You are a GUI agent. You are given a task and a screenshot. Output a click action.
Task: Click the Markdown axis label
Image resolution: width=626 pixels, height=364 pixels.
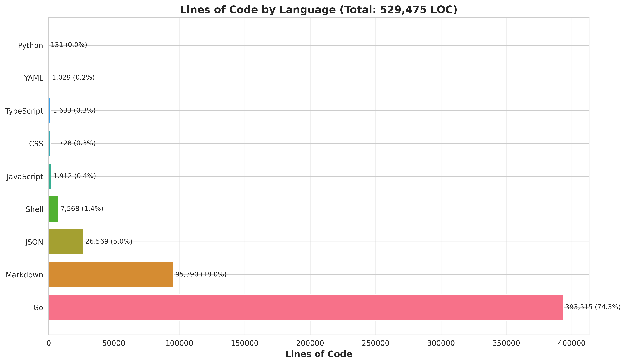(x=24, y=275)
